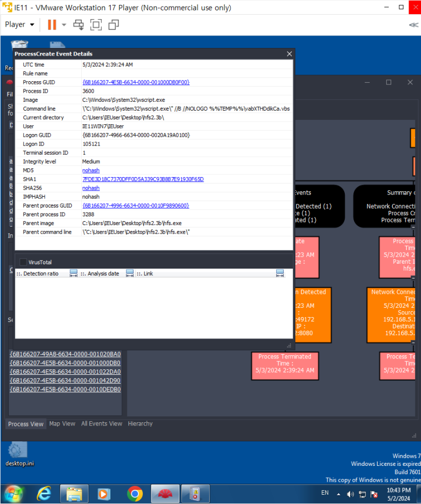The width and height of the screenshot is (421, 504).
Task: Maximize the background Sysmon View window
Action: point(388,82)
